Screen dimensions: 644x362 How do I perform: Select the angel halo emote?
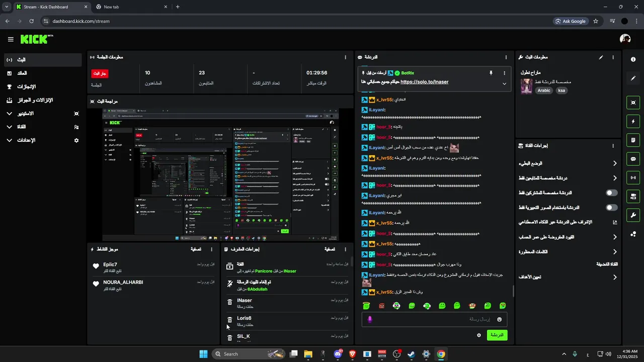(x=366, y=306)
